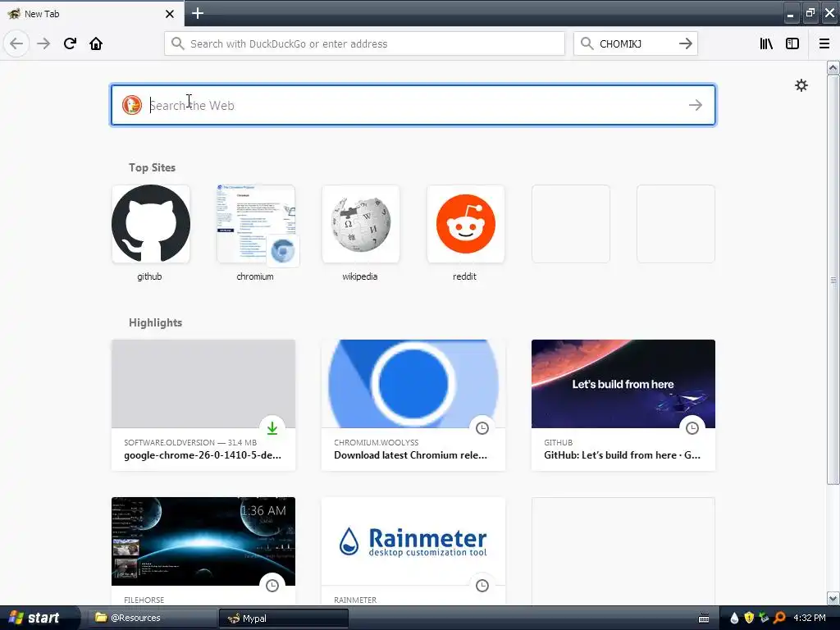Viewport: 840px width, 630px height.
Task: Open the chromium top site tile
Action: click(x=256, y=224)
